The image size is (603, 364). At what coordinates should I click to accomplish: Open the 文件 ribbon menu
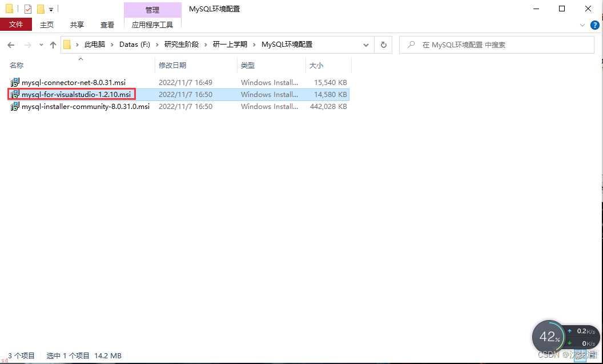click(16, 25)
